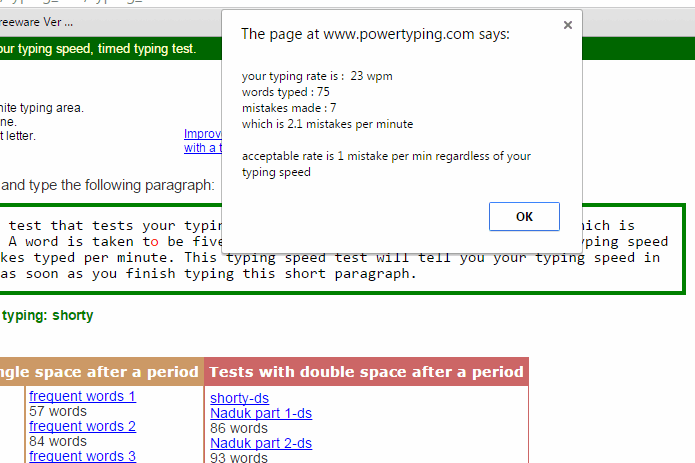This screenshot has height=463, width=695.
Task: Click the '84 words' count text
Action: click(58, 441)
